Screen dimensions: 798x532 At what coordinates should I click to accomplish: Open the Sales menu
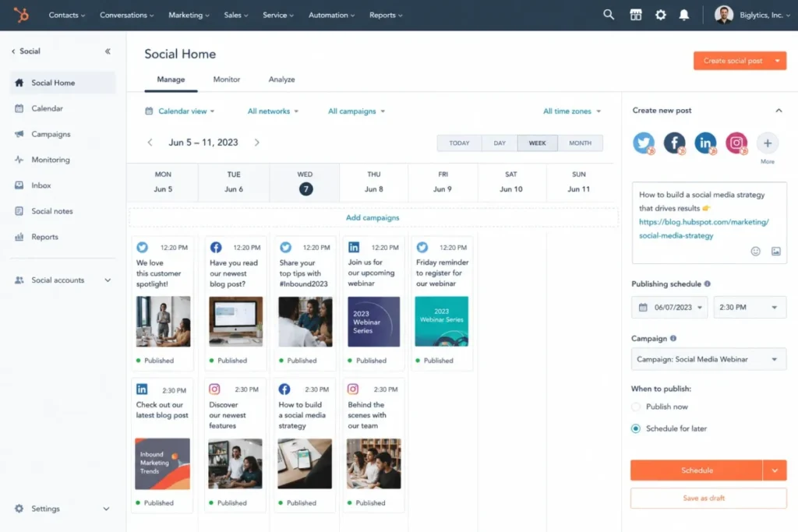click(x=236, y=15)
